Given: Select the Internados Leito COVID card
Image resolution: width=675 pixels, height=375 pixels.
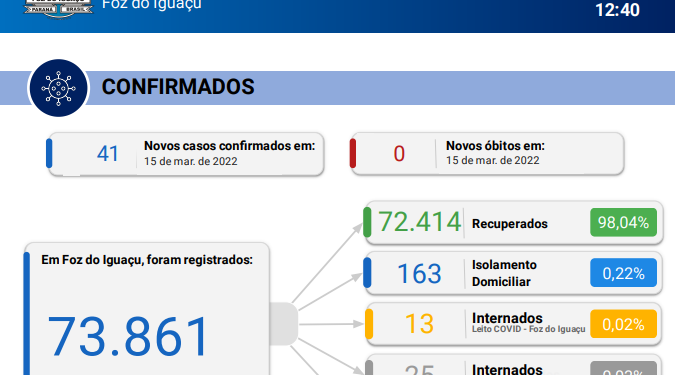Looking at the screenshot, I should pos(513,324).
